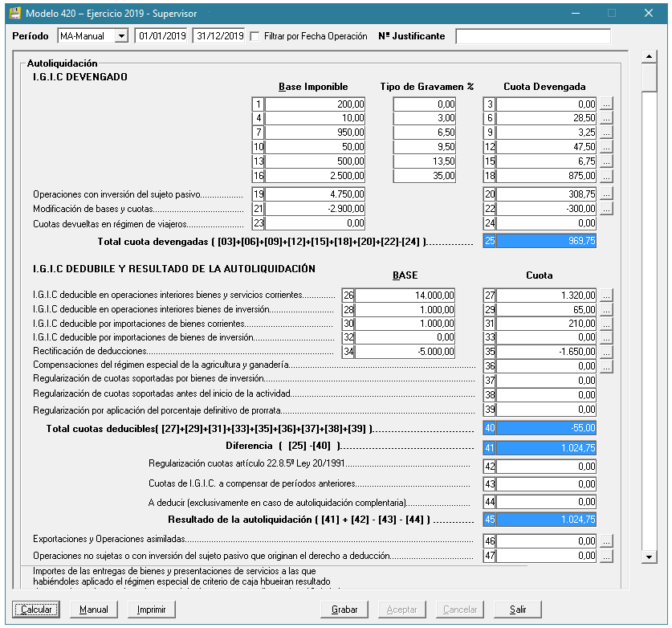Click the ellipsis button beside field 3
This screenshot has width=672, height=628.
(606, 104)
